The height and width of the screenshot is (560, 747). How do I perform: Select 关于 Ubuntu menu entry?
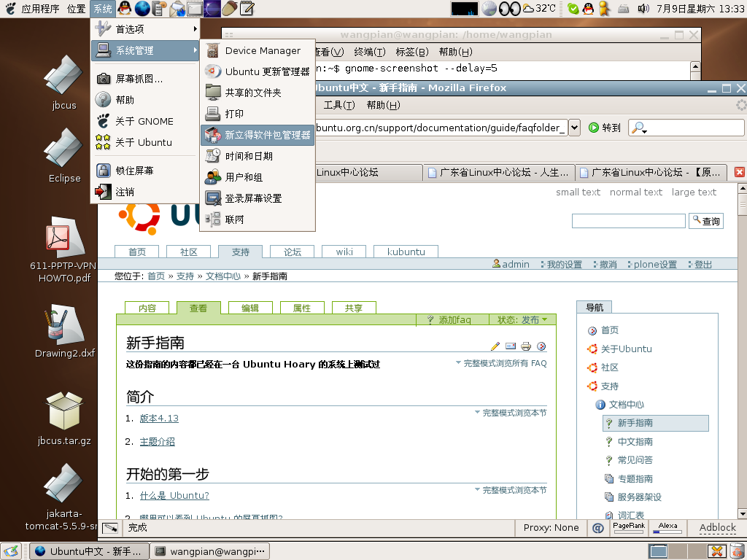click(x=144, y=142)
